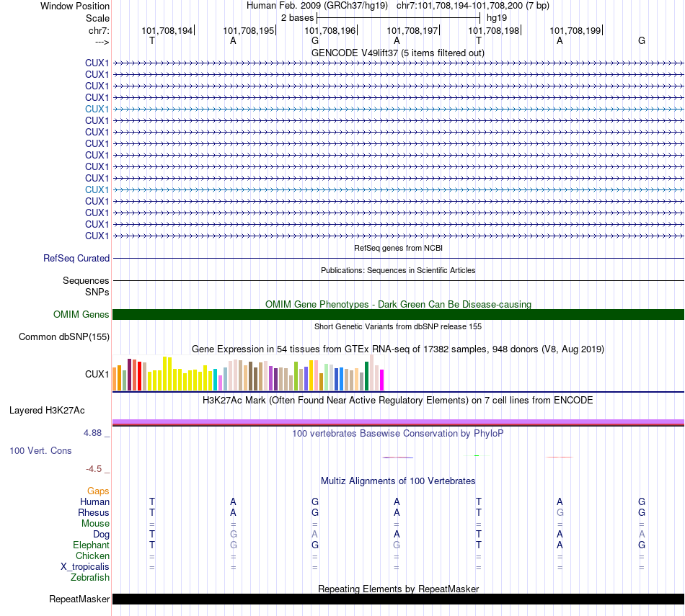The width and height of the screenshot is (685, 616).
Task: Click the CUX1 label beside the GTEx bar chart
Action: (97, 374)
